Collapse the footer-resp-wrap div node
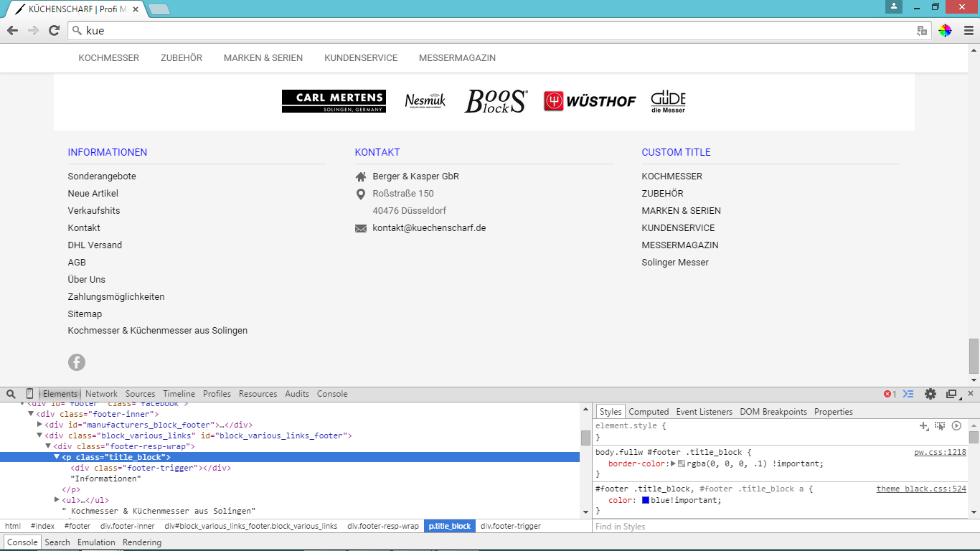The height and width of the screenshot is (551, 980). pos(48,446)
